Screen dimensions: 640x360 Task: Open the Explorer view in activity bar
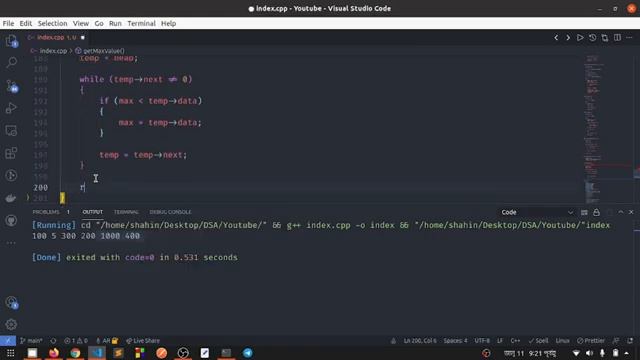(x=11, y=40)
